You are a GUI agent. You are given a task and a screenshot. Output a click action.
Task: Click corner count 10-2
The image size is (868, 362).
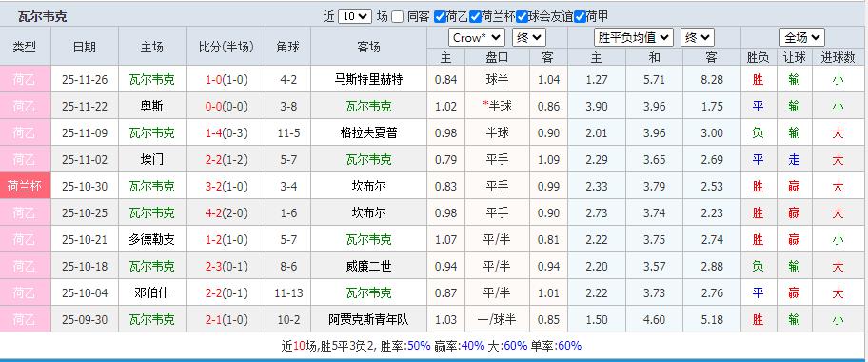[x=288, y=319]
